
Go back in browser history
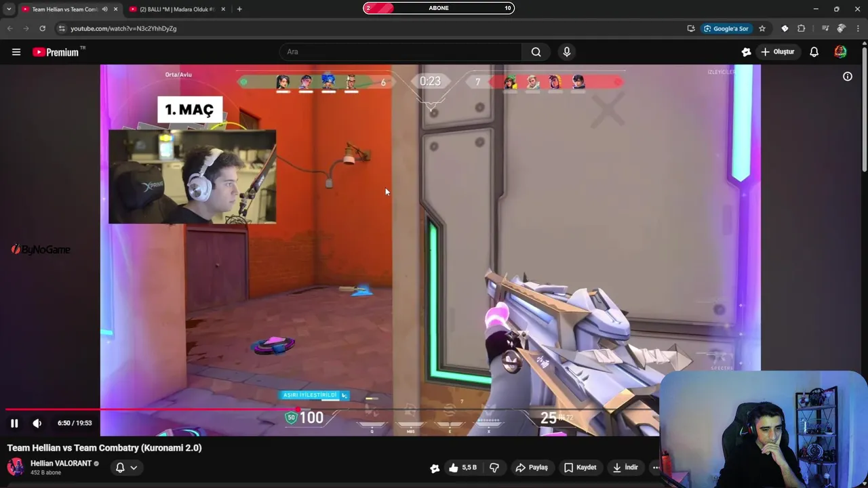(x=9, y=28)
